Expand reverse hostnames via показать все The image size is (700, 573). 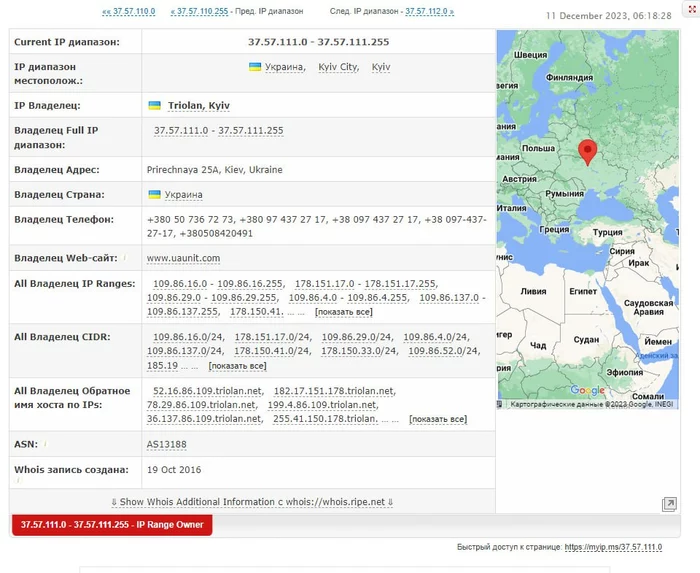click(x=438, y=419)
